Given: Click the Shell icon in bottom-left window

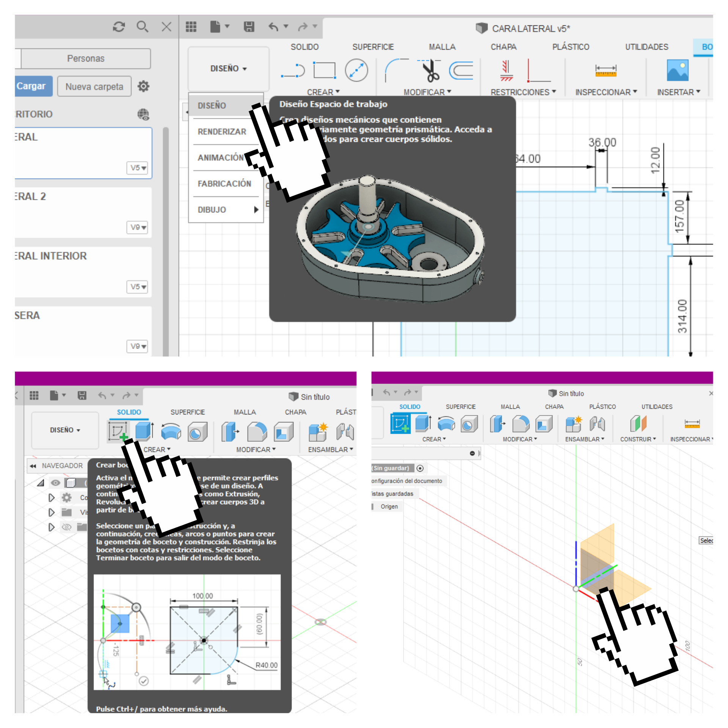Looking at the screenshot, I should [283, 431].
